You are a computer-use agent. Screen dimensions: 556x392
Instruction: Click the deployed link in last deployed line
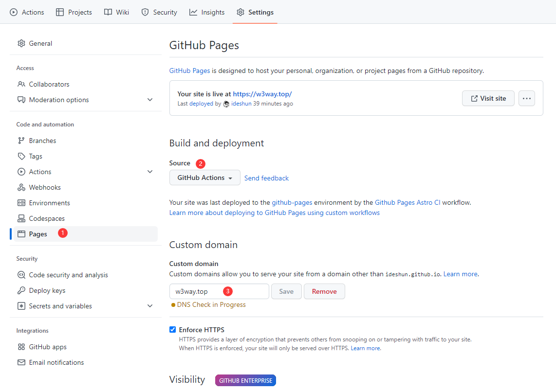pyautogui.click(x=201, y=104)
